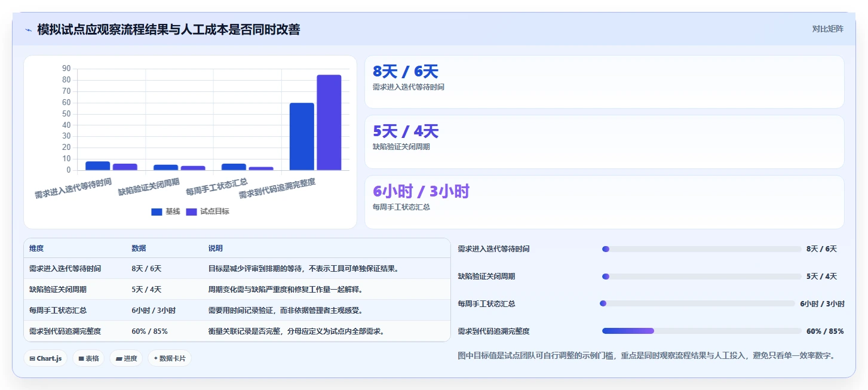Image resolution: width=868 pixels, height=390 pixels.
Task: Click the description starting 目标是减少评审到排期的等待
Action: point(303,269)
